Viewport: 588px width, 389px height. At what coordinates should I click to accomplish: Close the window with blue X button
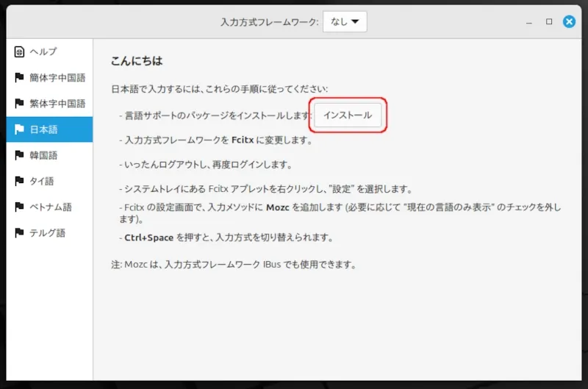[569, 22]
